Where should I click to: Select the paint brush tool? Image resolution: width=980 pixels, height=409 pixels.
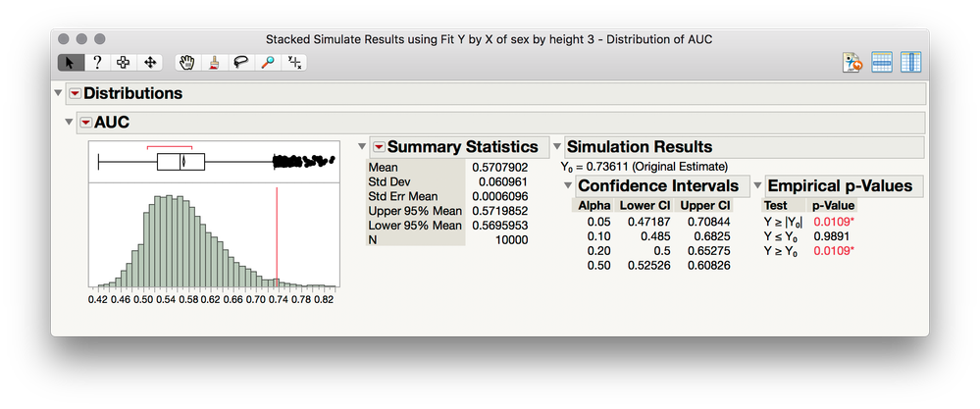(x=215, y=63)
